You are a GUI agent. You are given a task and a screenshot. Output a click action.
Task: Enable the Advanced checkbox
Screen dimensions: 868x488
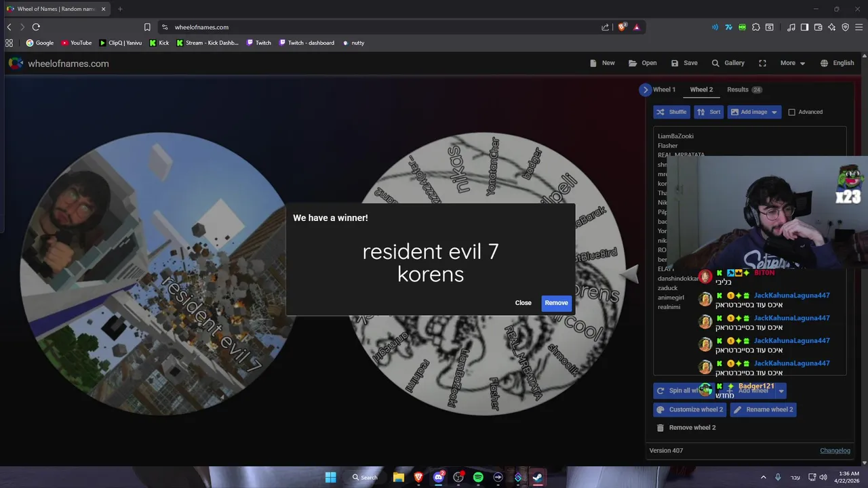791,112
